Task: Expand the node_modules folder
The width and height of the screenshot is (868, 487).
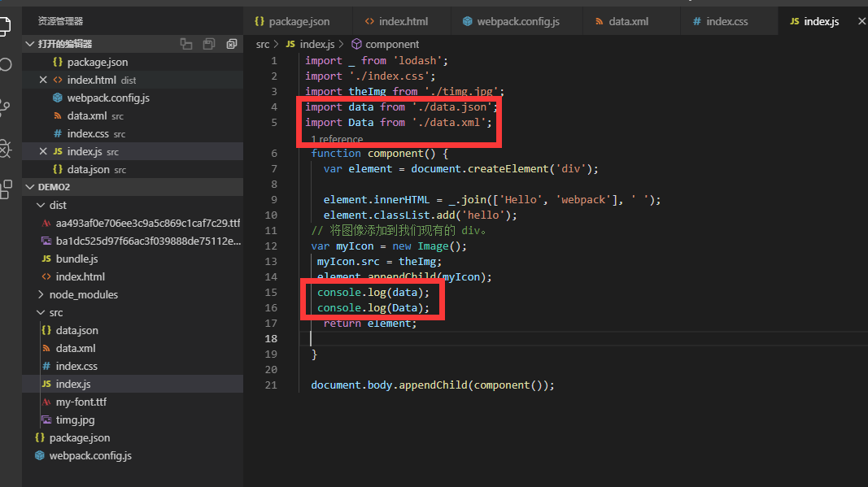Action: 41,294
